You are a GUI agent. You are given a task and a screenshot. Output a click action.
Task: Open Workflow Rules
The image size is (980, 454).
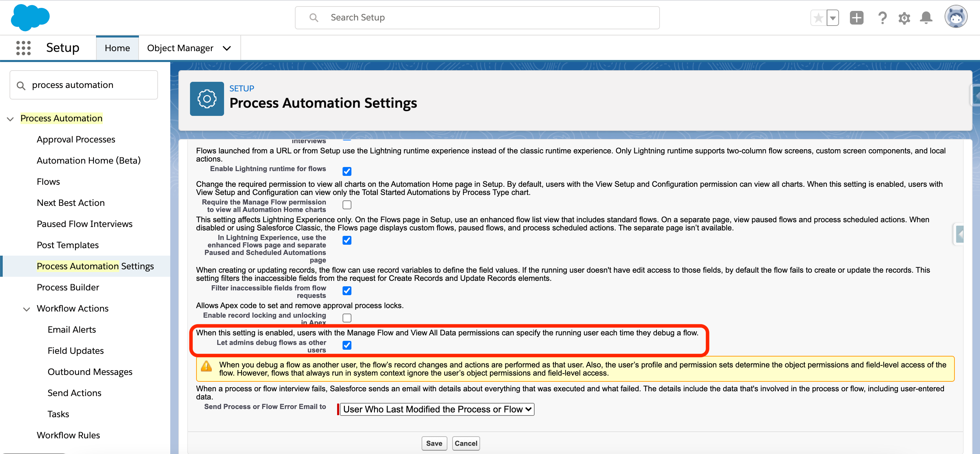click(68, 435)
